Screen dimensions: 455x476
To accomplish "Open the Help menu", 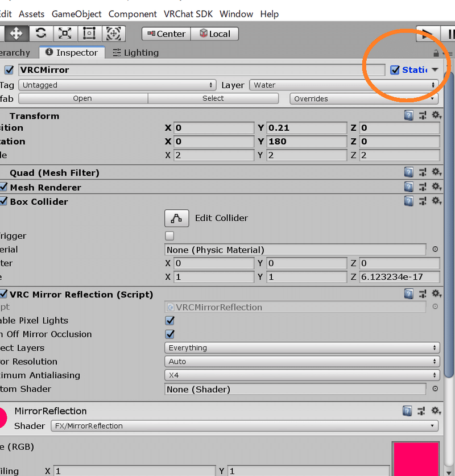I will coord(269,14).
